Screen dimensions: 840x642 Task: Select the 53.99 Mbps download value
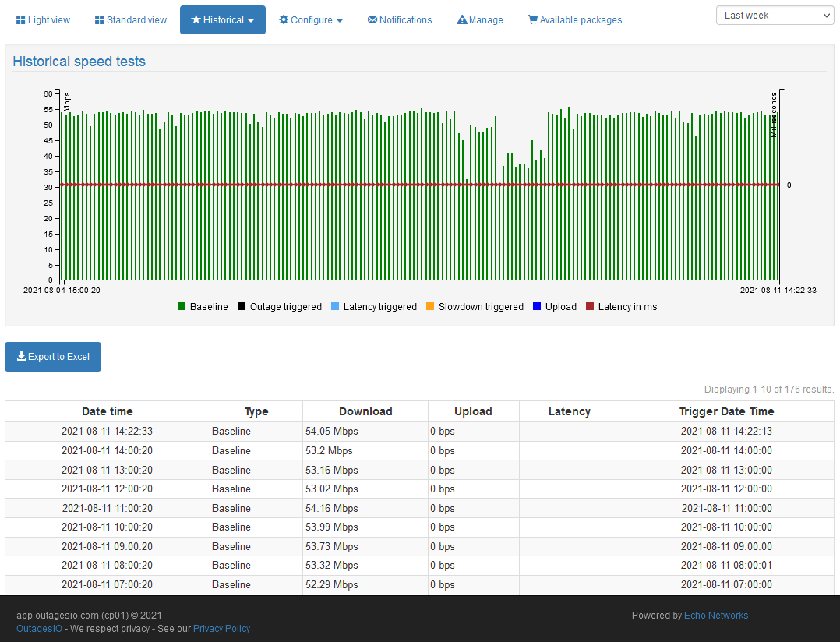point(332,527)
